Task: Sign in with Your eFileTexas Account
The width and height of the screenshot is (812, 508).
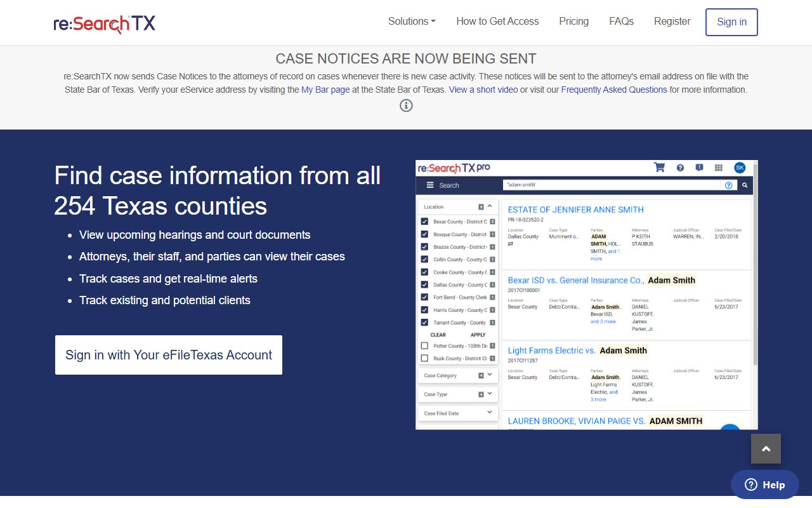Action: point(169,355)
